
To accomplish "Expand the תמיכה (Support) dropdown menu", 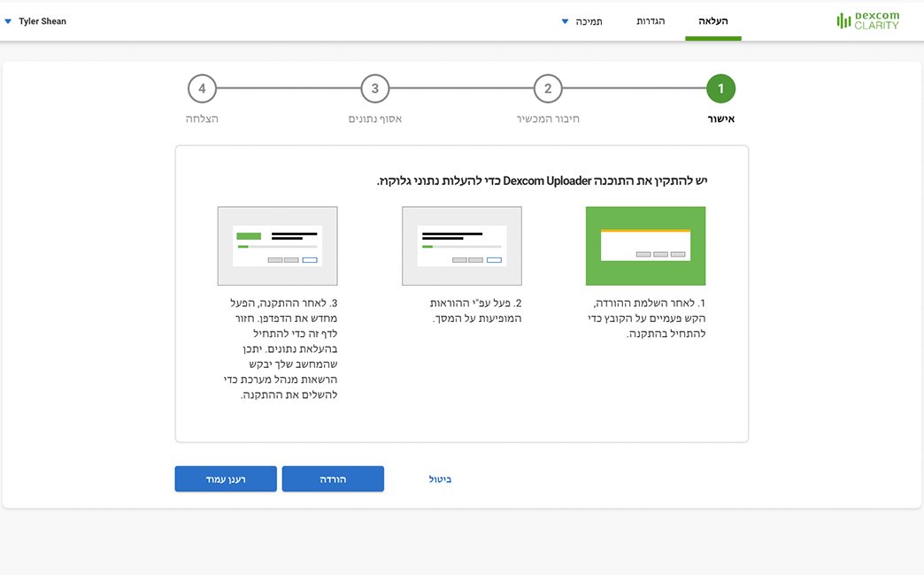I will pyautogui.click(x=582, y=22).
